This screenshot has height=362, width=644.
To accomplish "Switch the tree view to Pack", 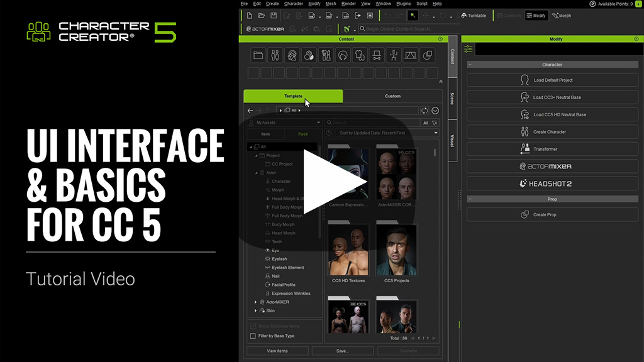I will pyautogui.click(x=303, y=134).
